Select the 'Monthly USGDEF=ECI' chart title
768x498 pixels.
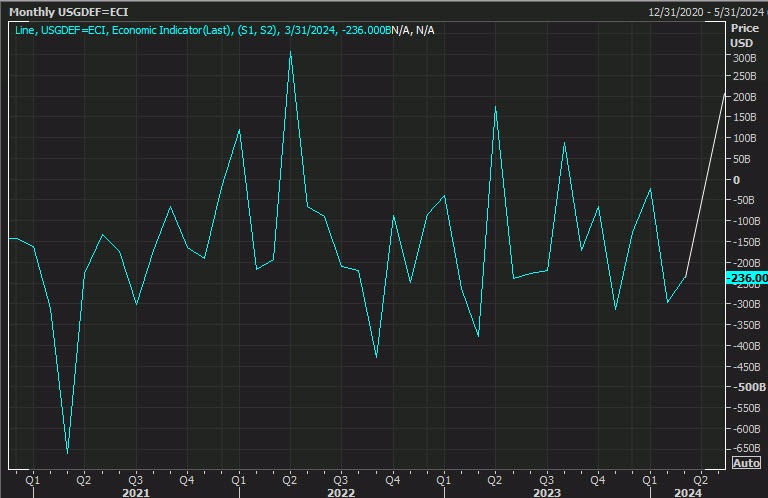coord(69,12)
